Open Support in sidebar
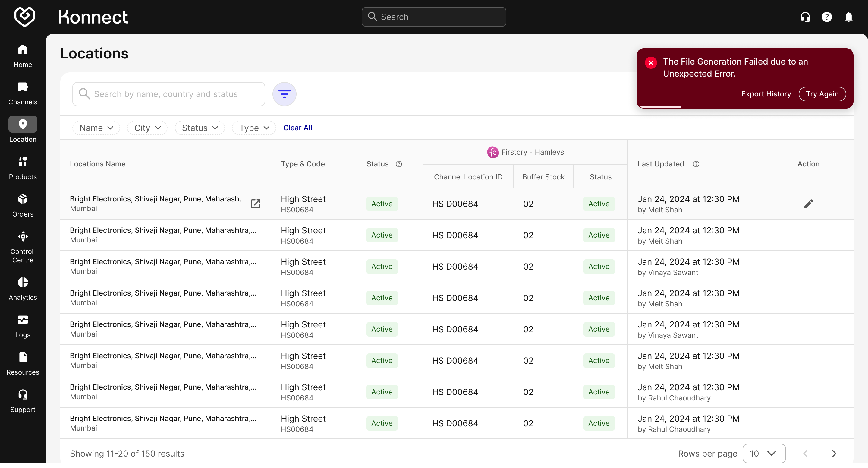Screen dimensions: 868x468 (23, 401)
